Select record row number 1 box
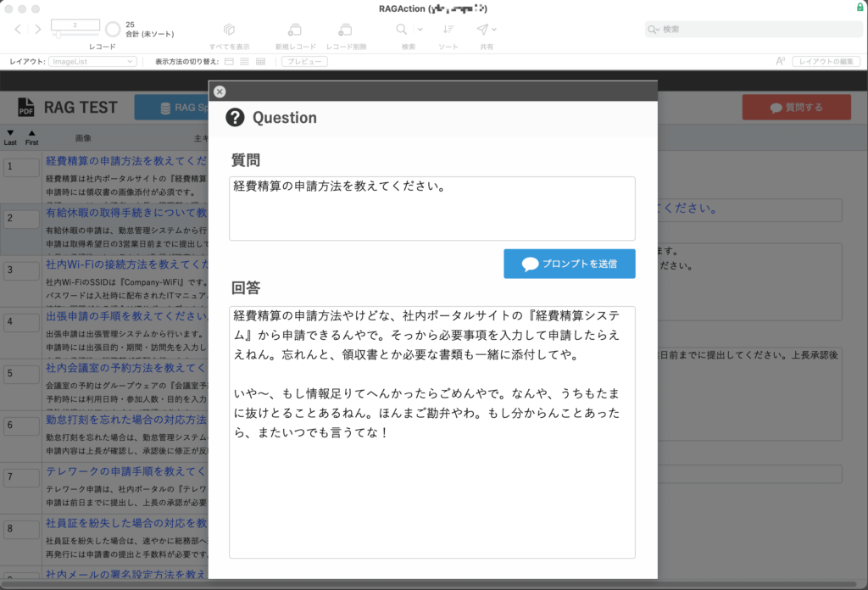Viewport: 868px width, 590px height. pos(21,167)
